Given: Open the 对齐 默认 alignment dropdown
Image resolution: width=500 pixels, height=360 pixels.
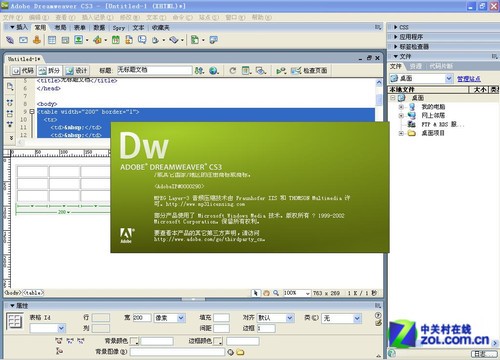Looking at the screenshot, I should (x=290, y=318).
